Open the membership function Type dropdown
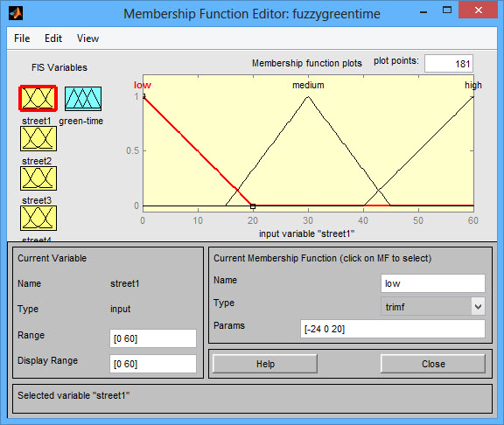 coord(432,306)
